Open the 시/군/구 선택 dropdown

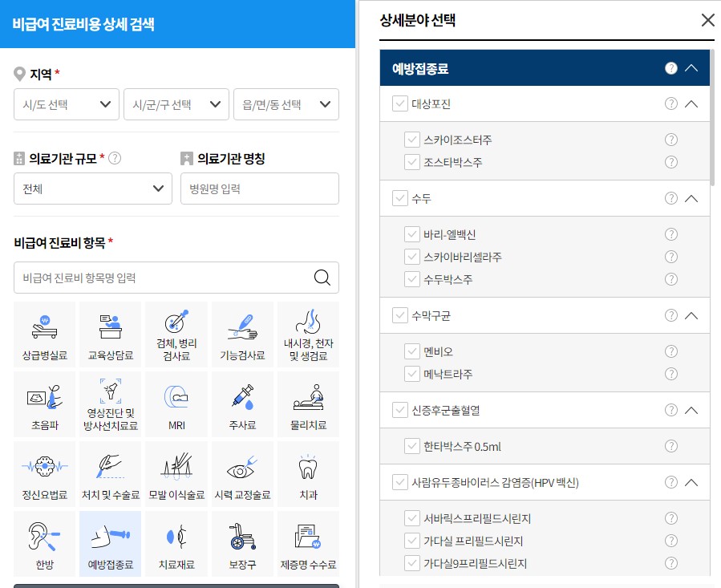click(x=176, y=104)
